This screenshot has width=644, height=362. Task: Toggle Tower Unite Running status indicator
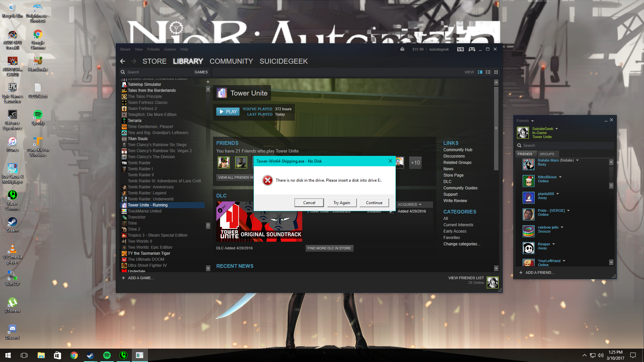148,205
